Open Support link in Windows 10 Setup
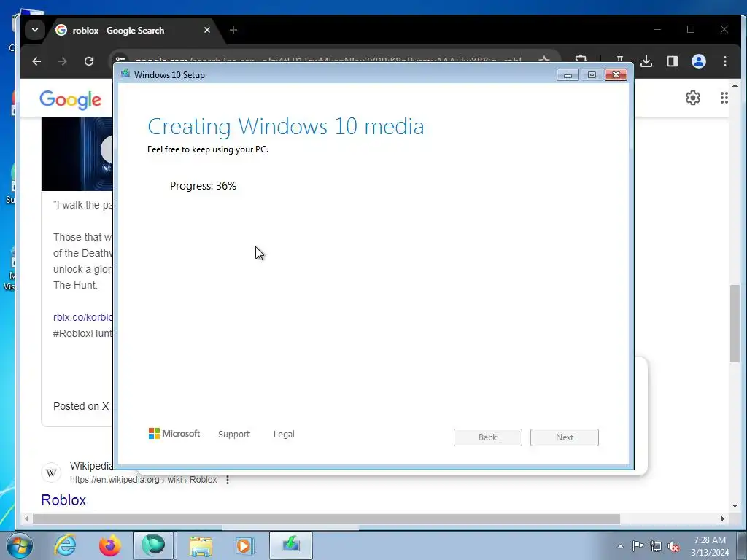 pos(234,435)
